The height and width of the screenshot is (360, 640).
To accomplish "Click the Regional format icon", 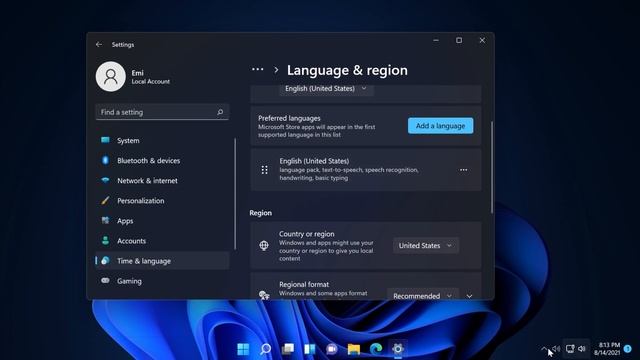I will 264,295.
